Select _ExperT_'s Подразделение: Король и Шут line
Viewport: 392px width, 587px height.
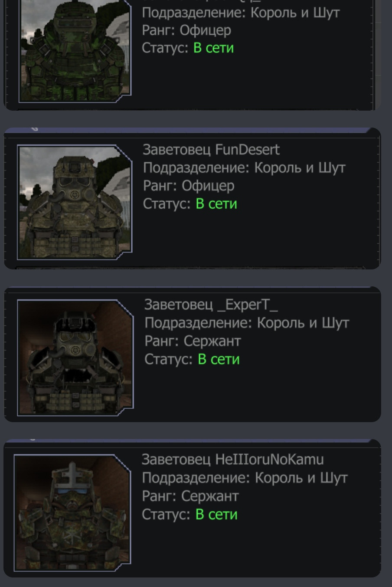[x=247, y=323]
